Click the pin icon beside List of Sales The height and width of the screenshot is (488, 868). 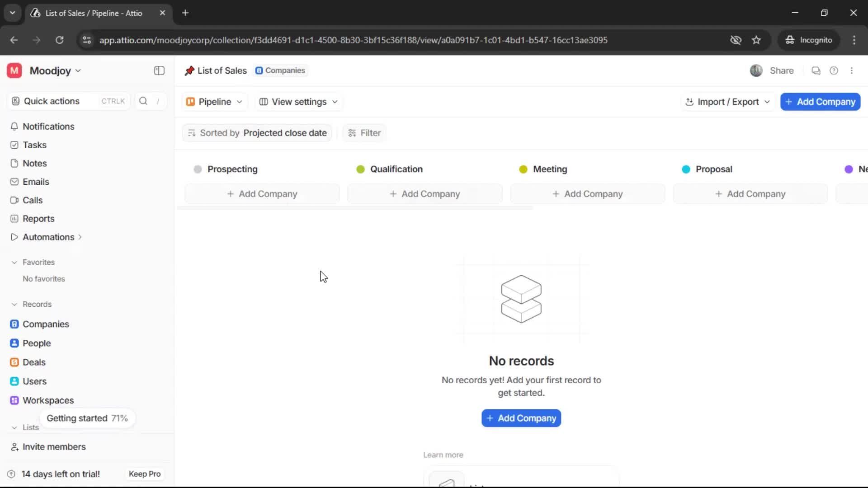click(x=190, y=70)
